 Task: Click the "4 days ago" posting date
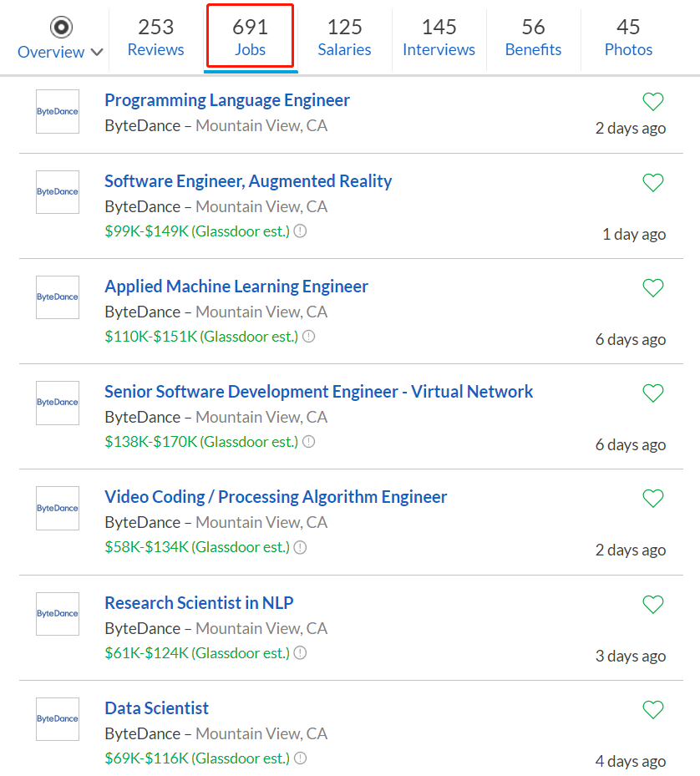(630, 761)
